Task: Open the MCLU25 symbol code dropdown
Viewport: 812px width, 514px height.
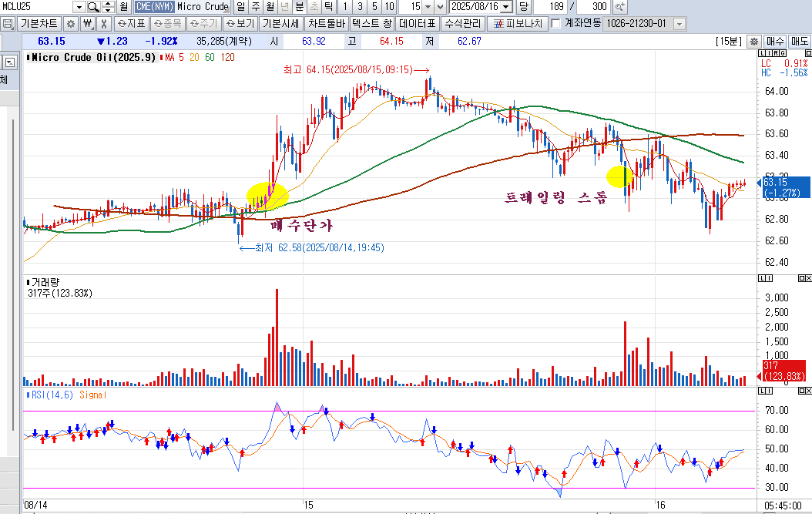Action: (79, 7)
